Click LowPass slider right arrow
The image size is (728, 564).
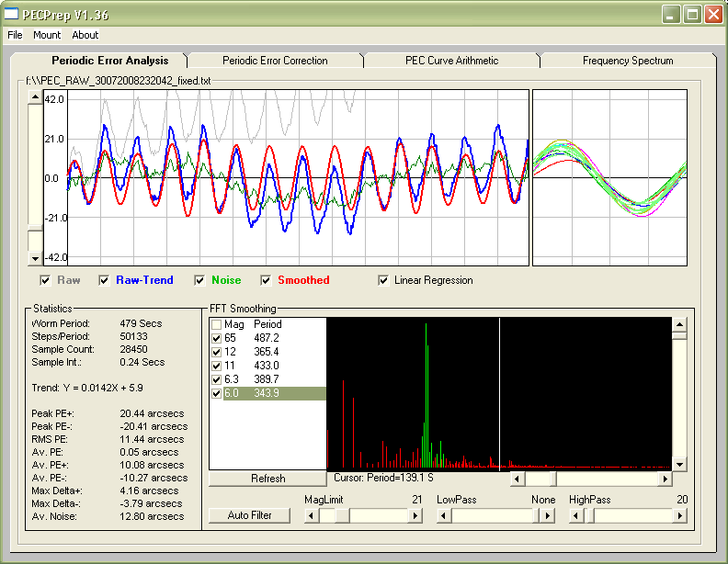[549, 516]
